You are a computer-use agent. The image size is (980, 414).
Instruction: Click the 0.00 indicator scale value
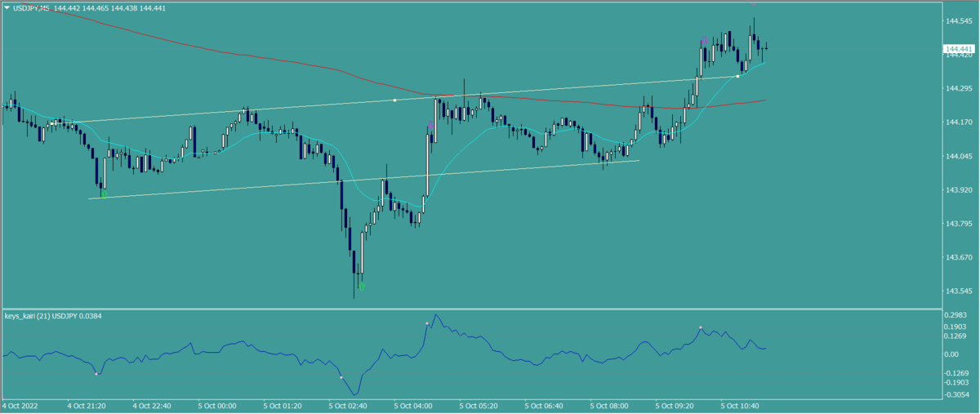[953, 354]
